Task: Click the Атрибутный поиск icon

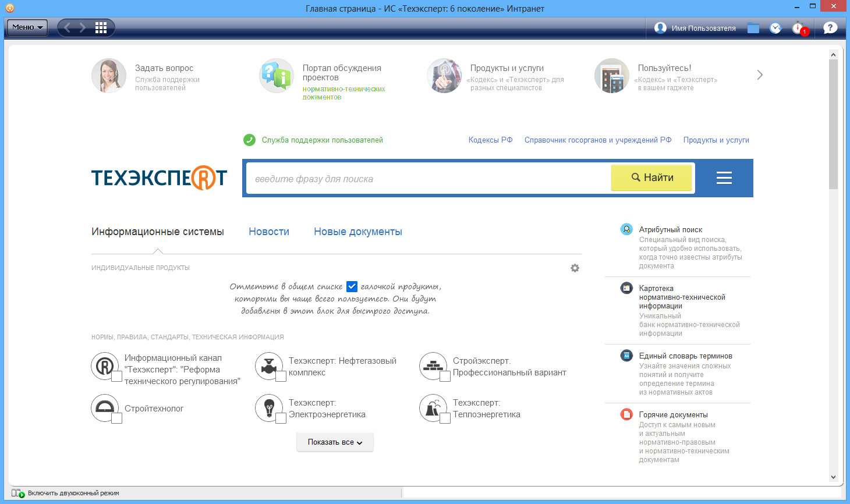Action: point(626,229)
